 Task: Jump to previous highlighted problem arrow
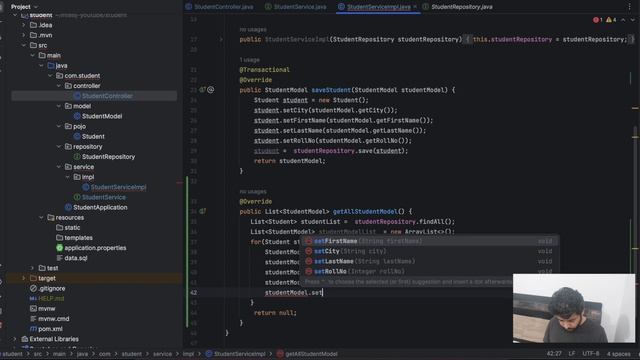tap(623, 20)
